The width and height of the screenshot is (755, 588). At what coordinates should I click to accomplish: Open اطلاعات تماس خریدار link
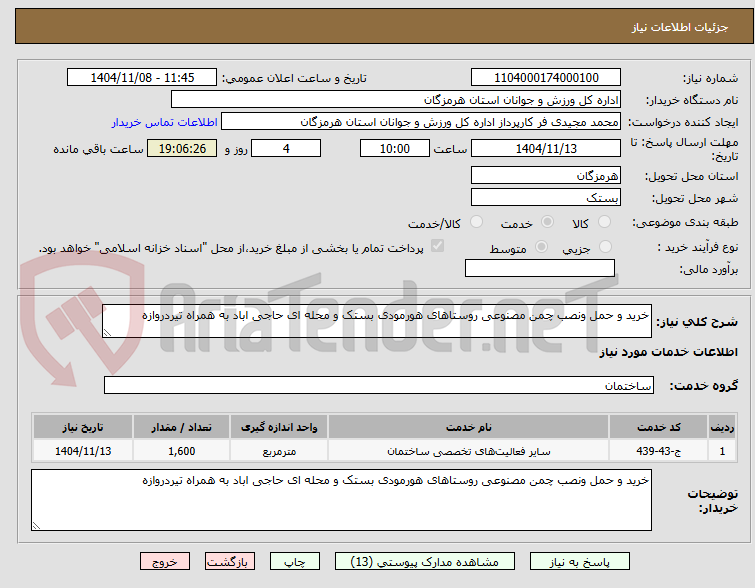(165, 122)
